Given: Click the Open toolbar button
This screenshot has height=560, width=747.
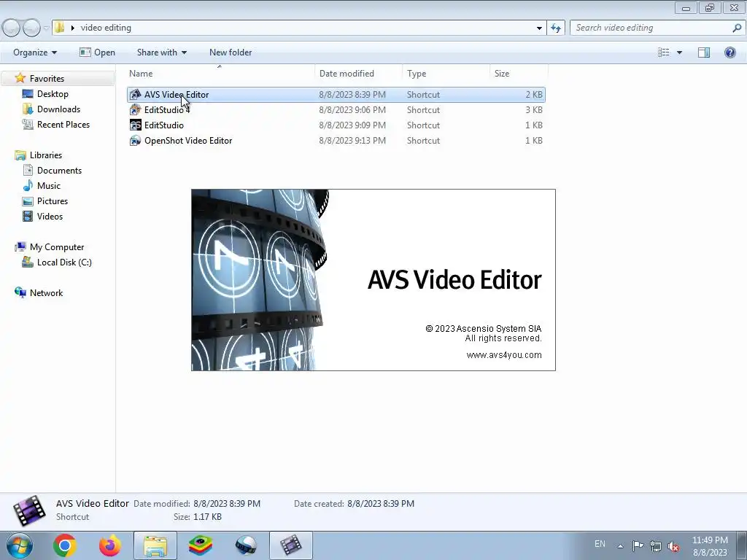Looking at the screenshot, I should (x=97, y=52).
